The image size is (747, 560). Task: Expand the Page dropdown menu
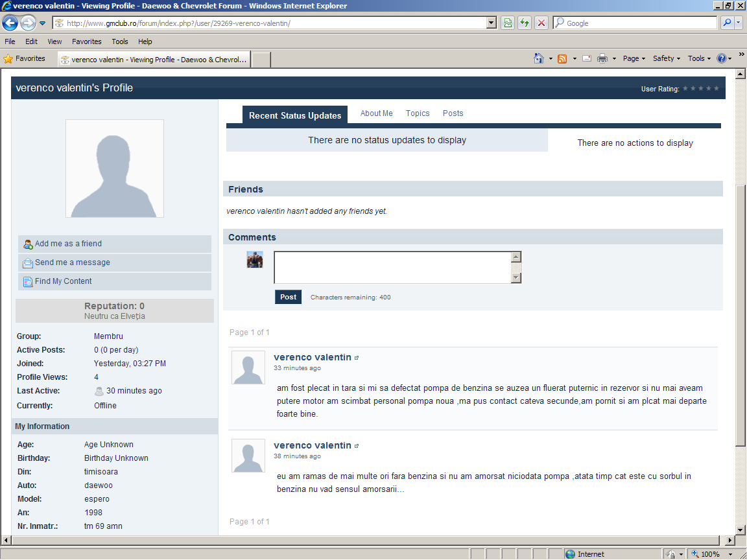pyautogui.click(x=634, y=58)
